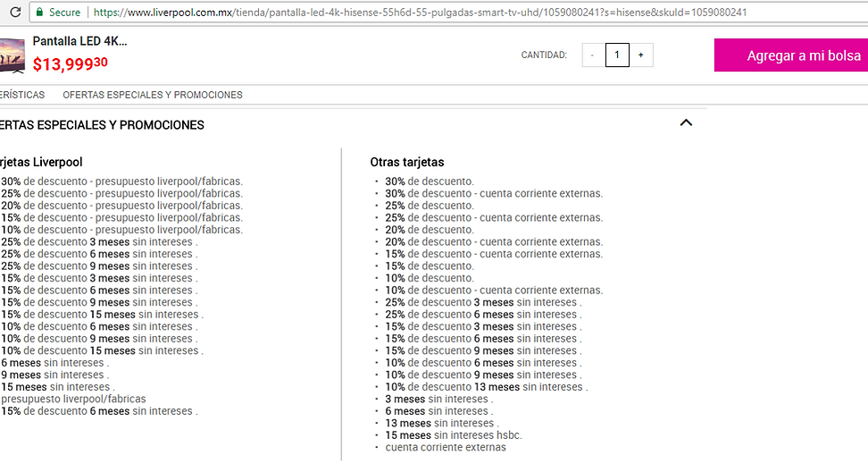
Task: Click the Pantalla LED 4K product title
Action: pyautogui.click(x=79, y=41)
